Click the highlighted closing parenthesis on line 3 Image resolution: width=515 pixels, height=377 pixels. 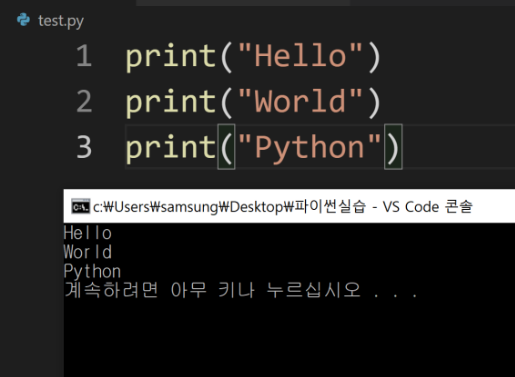pyautogui.click(x=393, y=147)
